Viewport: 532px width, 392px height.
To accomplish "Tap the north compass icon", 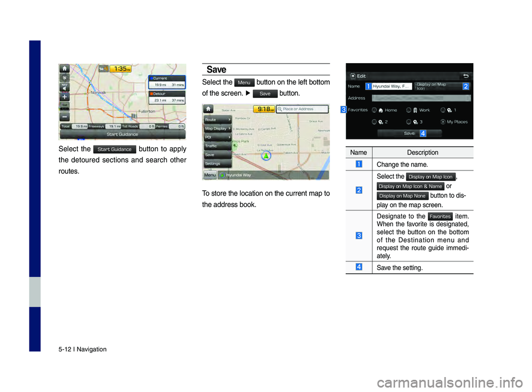I will click(x=64, y=78).
